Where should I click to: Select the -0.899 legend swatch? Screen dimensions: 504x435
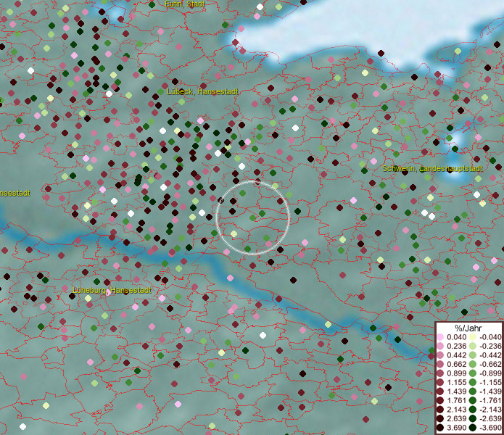471,373
